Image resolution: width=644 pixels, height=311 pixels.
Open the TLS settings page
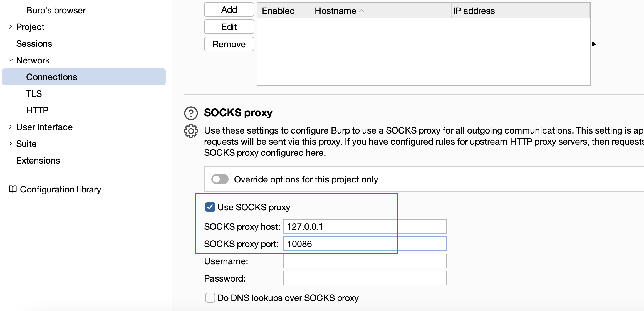click(34, 94)
